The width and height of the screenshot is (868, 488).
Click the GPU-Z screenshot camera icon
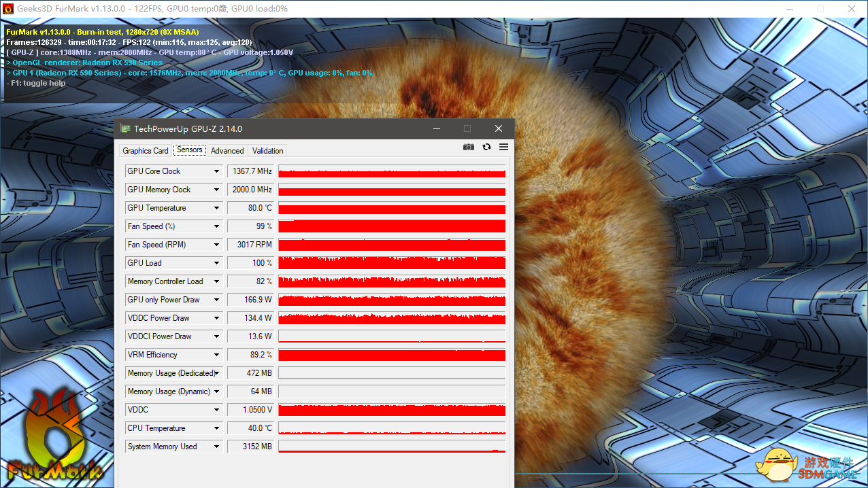pos(469,147)
